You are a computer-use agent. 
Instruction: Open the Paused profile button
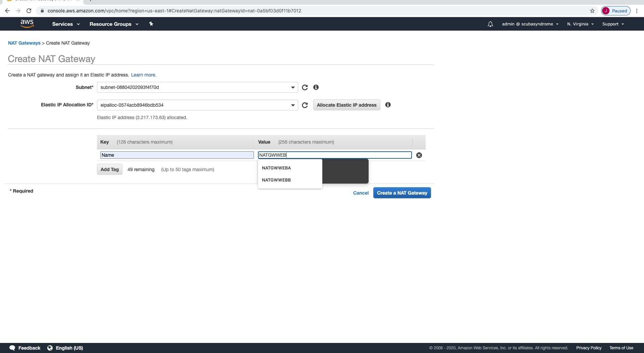(616, 11)
